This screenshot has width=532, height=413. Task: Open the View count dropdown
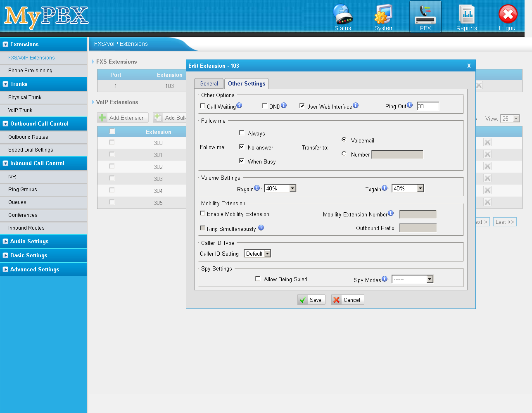(x=510, y=119)
